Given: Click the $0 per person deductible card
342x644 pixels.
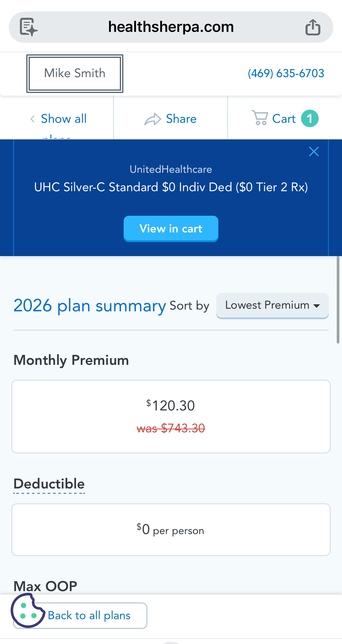Looking at the screenshot, I should point(171,529).
